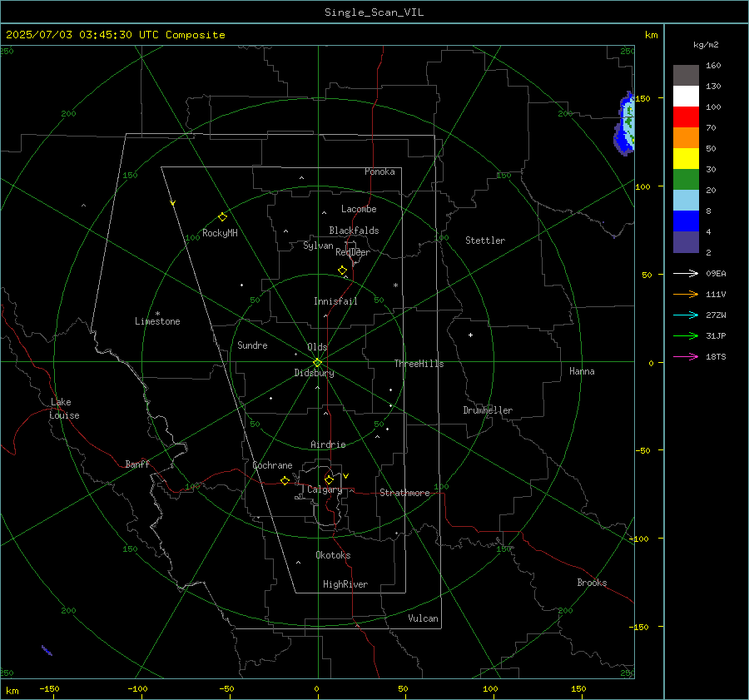
Task: Click the blue radar echo at top right
Action: [624, 124]
